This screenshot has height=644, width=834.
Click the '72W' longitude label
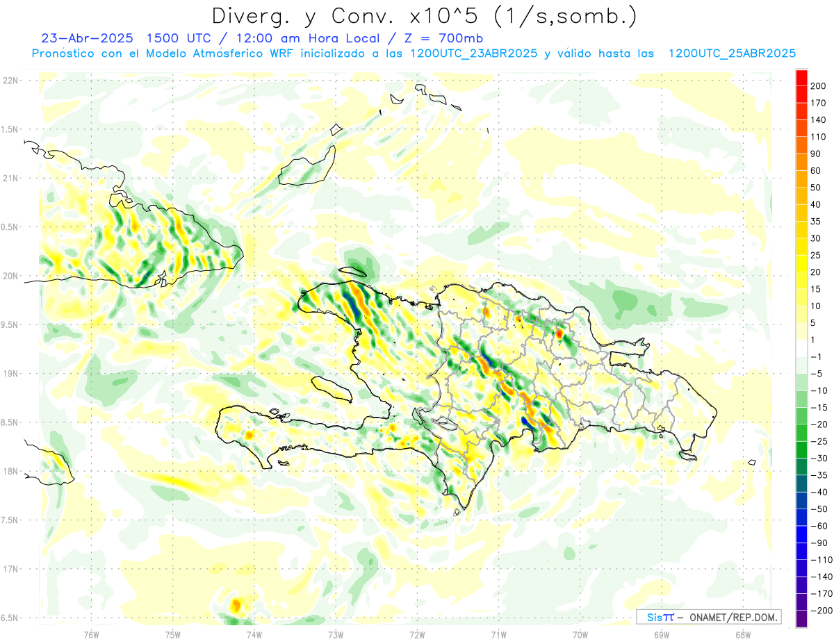pos(417,634)
